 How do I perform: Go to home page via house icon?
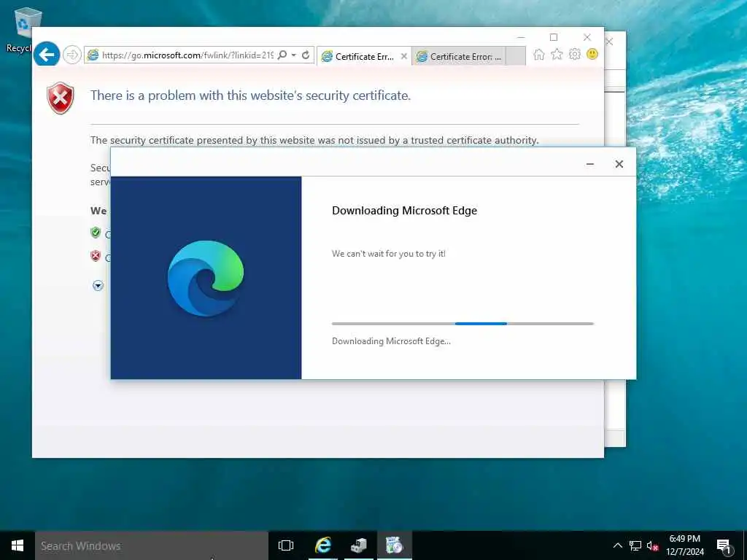coord(539,54)
